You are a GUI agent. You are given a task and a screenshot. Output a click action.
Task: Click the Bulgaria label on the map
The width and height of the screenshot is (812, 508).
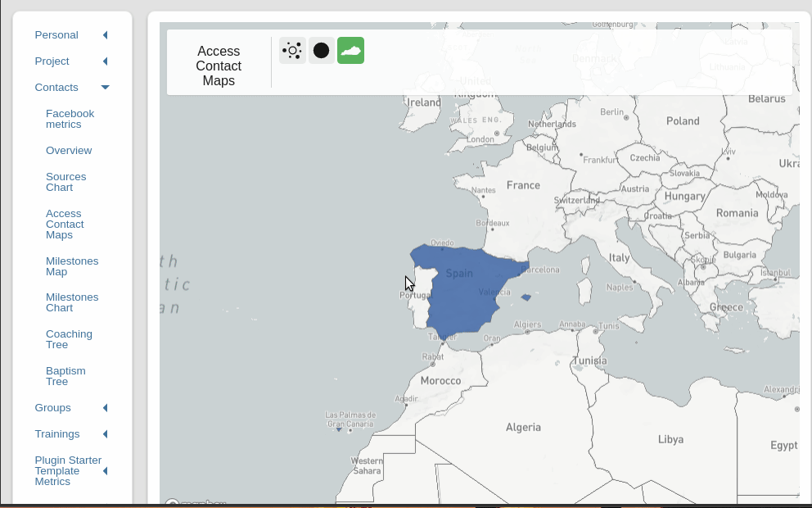pos(739,255)
